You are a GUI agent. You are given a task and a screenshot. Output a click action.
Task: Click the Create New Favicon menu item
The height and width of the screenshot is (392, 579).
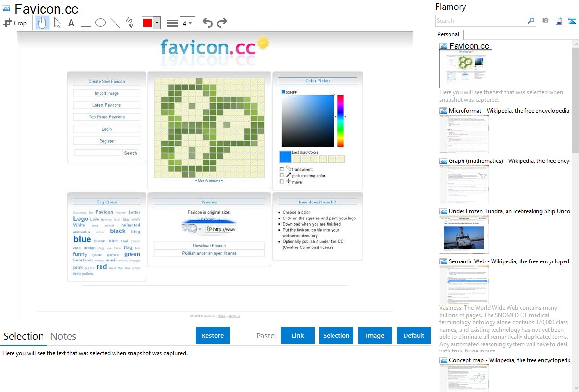pos(107,81)
